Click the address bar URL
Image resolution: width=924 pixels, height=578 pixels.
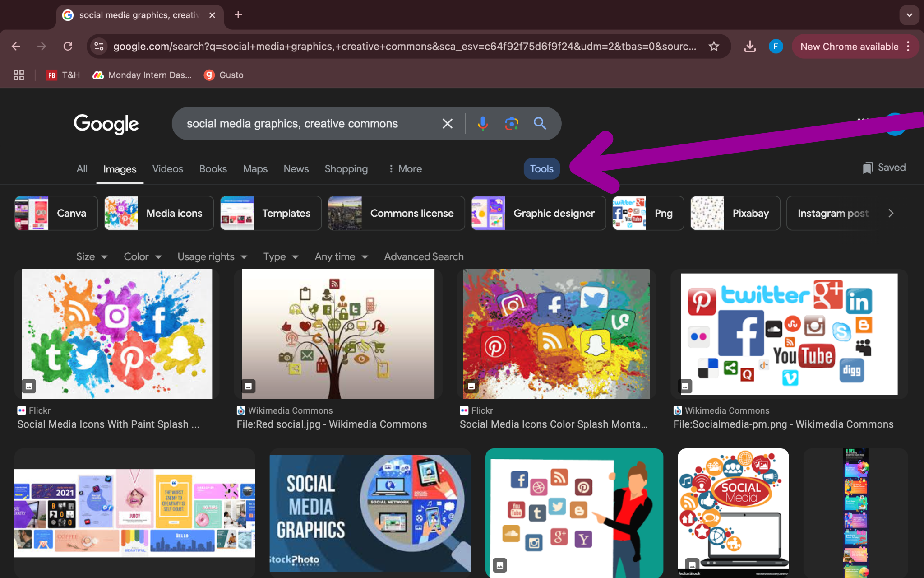(404, 46)
